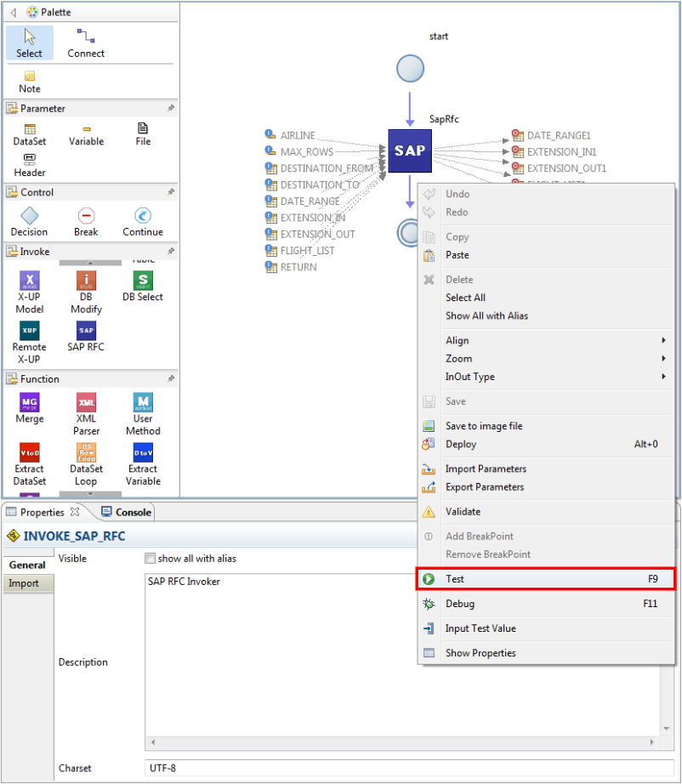Select the File parameter icon
Screen dimensions: 682x784
coord(143,134)
